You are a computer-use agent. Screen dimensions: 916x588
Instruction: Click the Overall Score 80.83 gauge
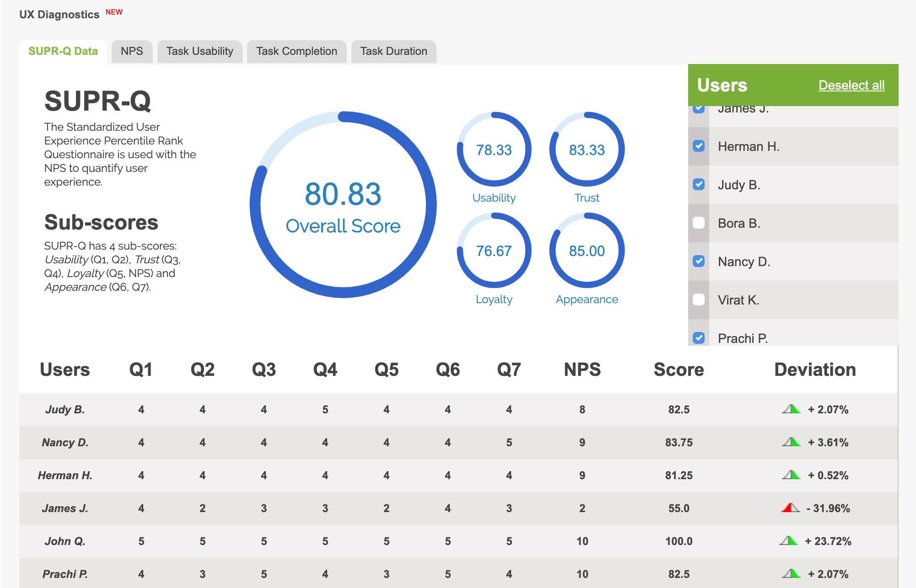tap(343, 205)
